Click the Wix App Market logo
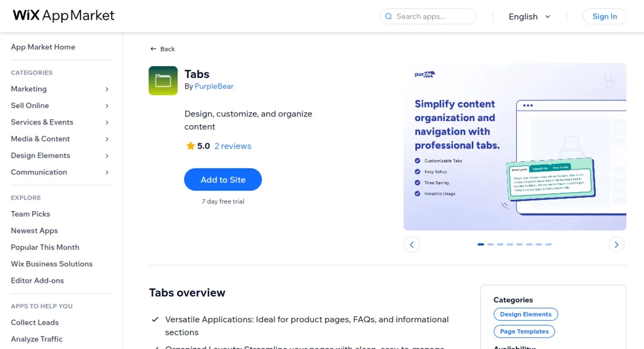 [x=64, y=16]
